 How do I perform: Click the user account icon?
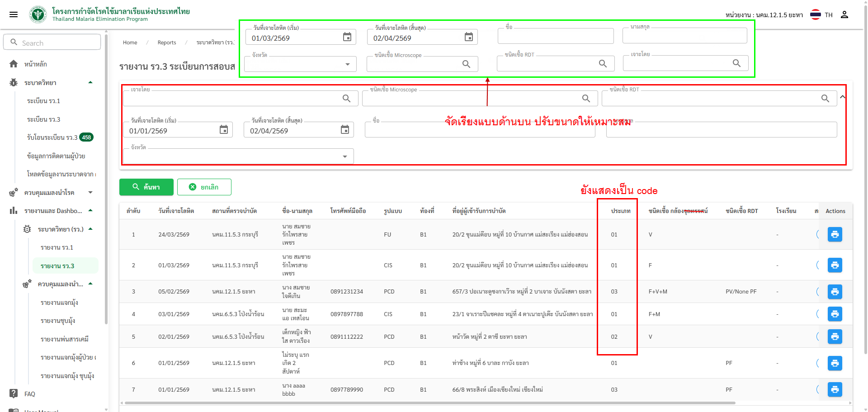(x=844, y=14)
